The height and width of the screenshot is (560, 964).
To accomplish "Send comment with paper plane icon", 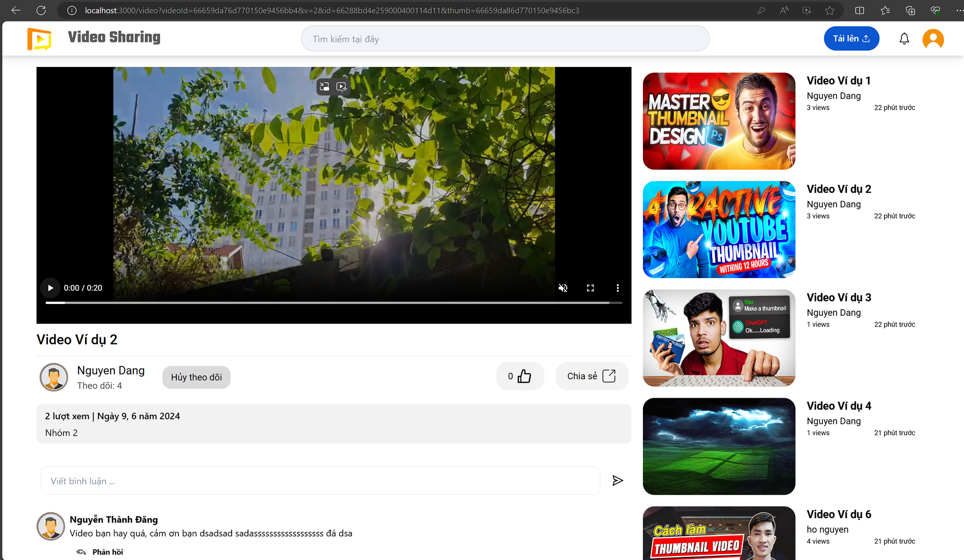I will (x=618, y=480).
